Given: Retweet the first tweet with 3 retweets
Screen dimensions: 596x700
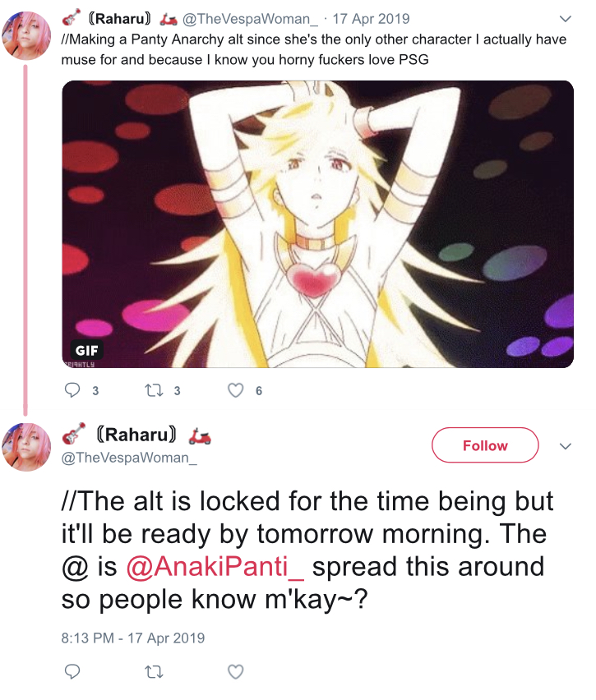Looking at the screenshot, I should pos(155,390).
